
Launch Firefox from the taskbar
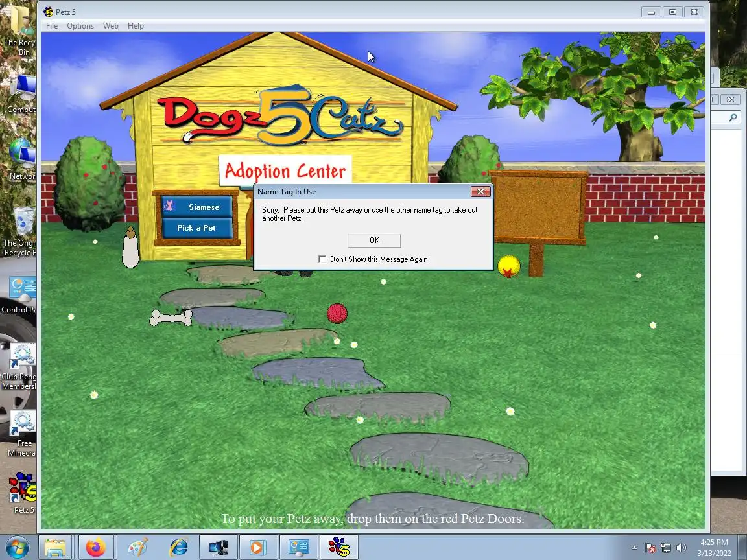pos(96,548)
